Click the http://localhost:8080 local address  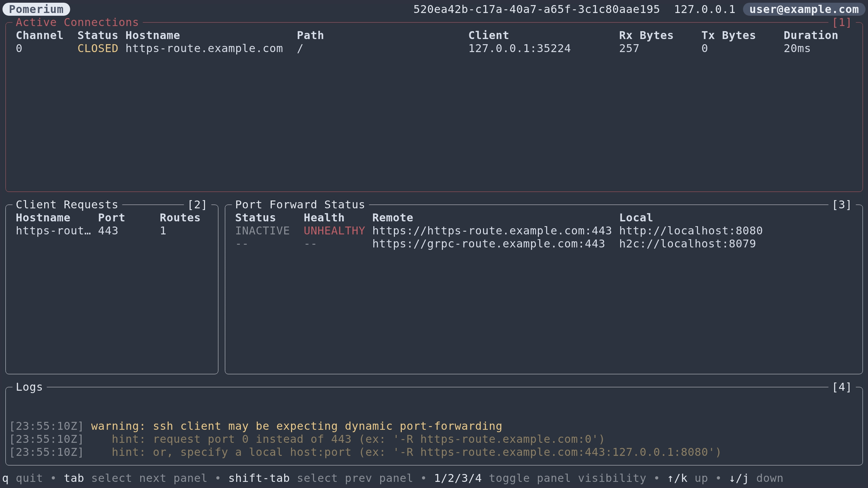pyautogui.click(x=691, y=231)
